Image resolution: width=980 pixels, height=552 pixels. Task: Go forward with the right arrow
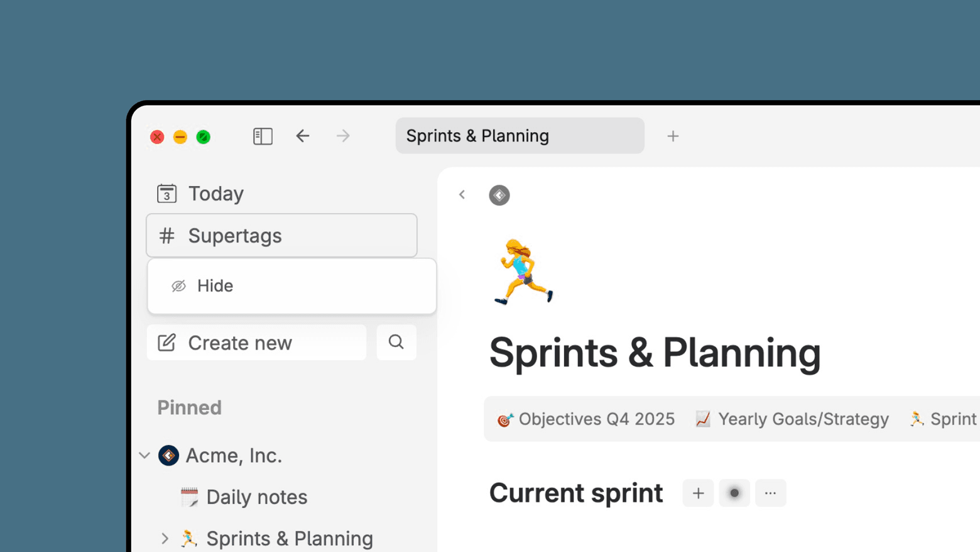click(x=343, y=136)
